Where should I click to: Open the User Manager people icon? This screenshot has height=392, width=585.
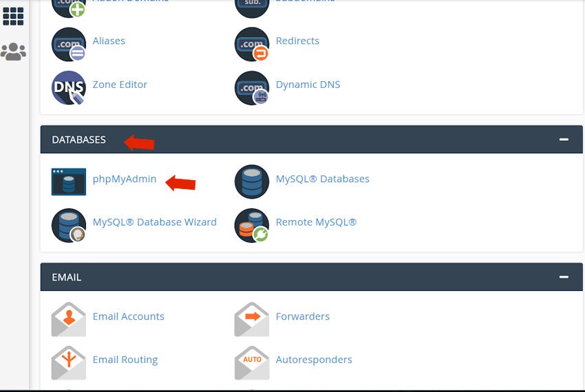tap(14, 52)
